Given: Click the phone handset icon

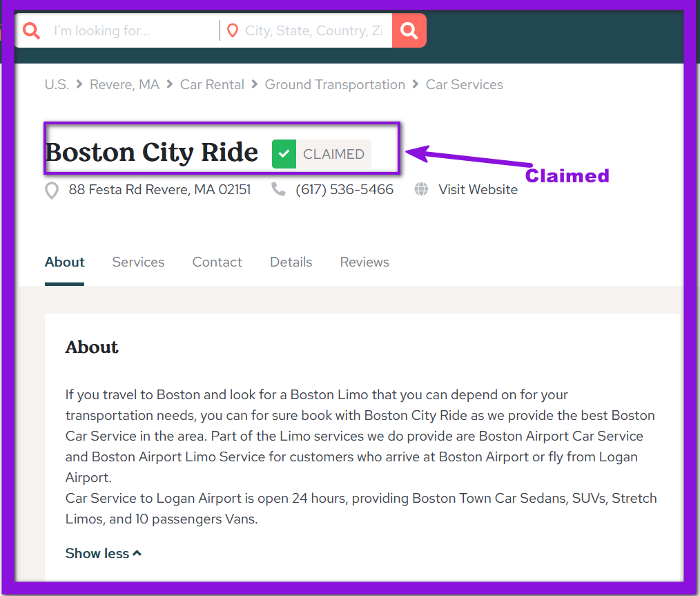Looking at the screenshot, I should [279, 189].
